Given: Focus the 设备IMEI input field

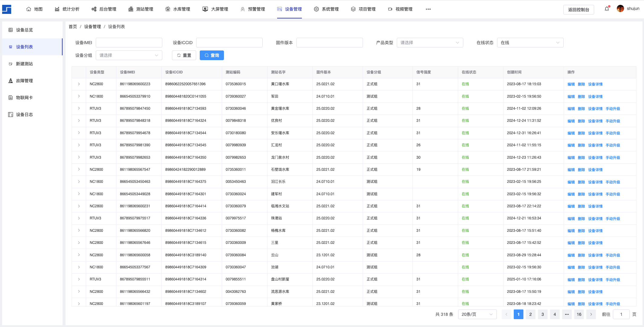Looking at the screenshot, I should (129, 43).
